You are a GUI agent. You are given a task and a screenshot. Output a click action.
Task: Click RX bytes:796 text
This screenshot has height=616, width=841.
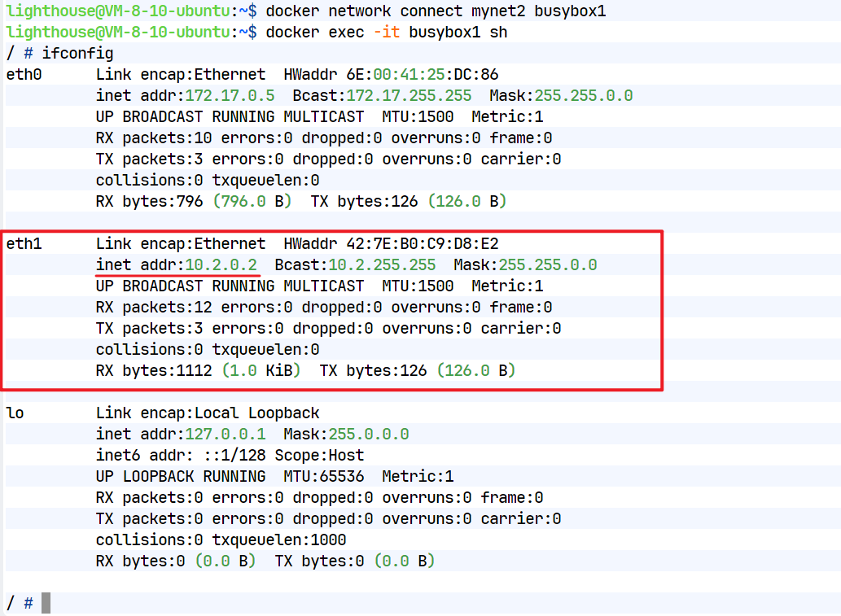pos(149,201)
